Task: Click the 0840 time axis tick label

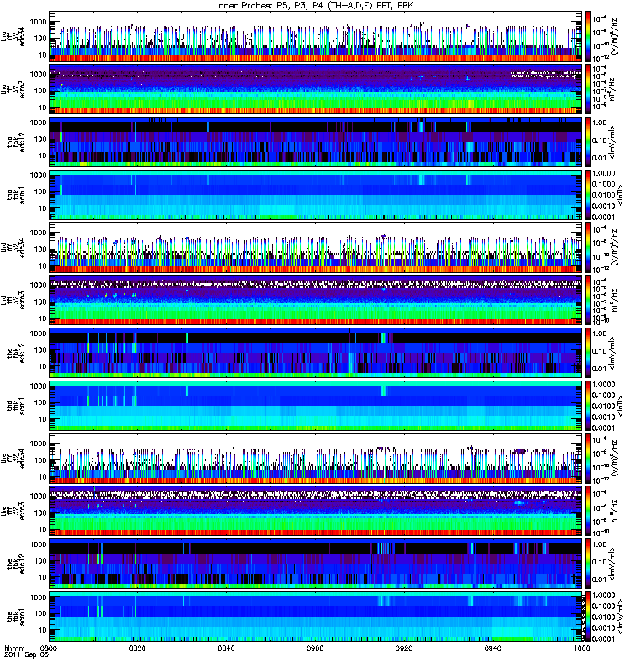Action: tap(226, 648)
